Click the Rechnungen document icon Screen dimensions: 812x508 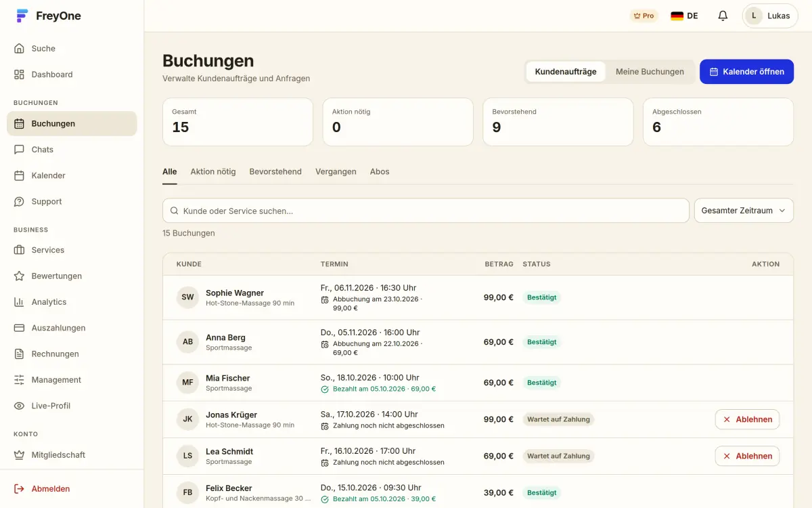point(19,354)
